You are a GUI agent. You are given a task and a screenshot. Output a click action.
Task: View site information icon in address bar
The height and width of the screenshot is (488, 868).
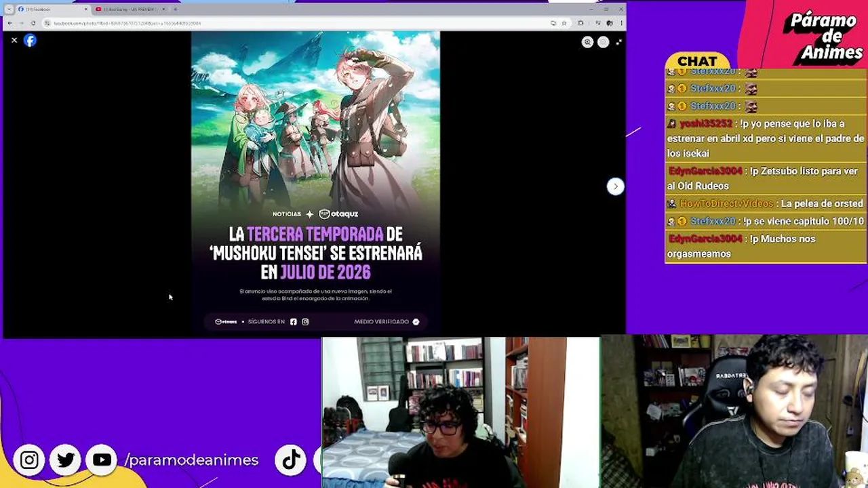47,23
